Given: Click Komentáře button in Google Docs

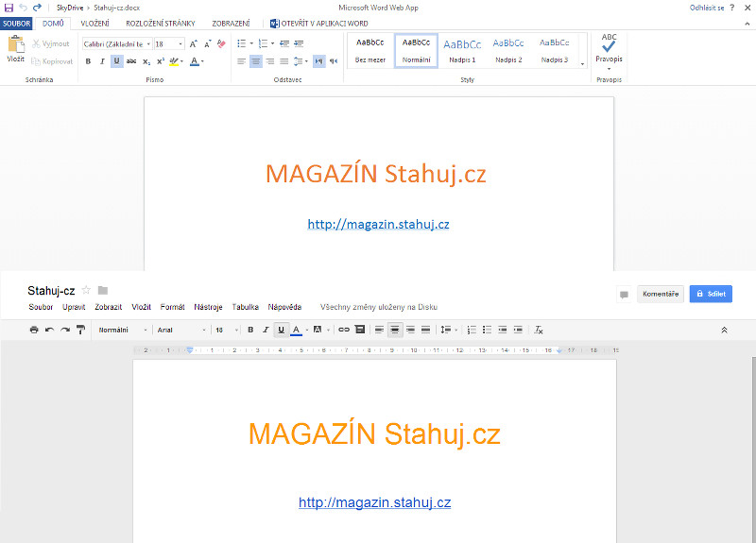Looking at the screenshot, I should pos(661,294).
